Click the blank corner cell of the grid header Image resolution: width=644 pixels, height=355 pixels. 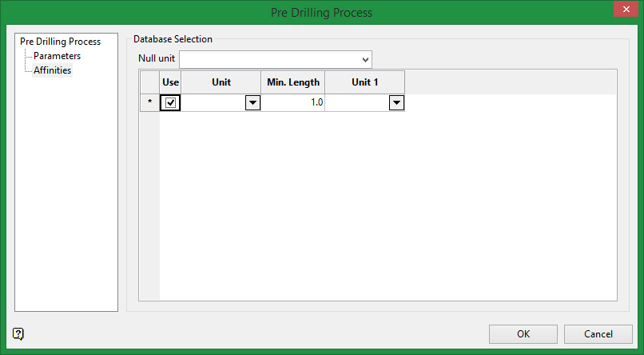[149, 82]
